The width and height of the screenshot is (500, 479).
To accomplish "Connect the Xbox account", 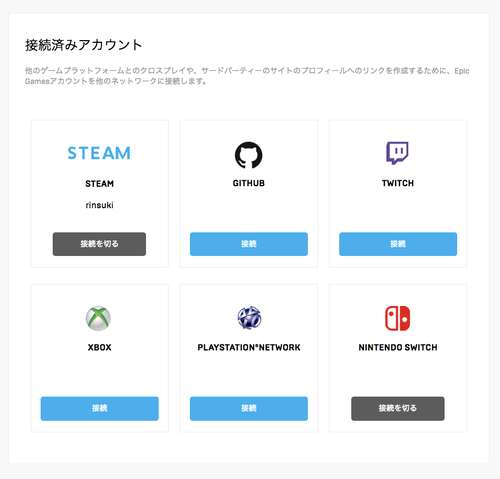I will coord(100,408).
